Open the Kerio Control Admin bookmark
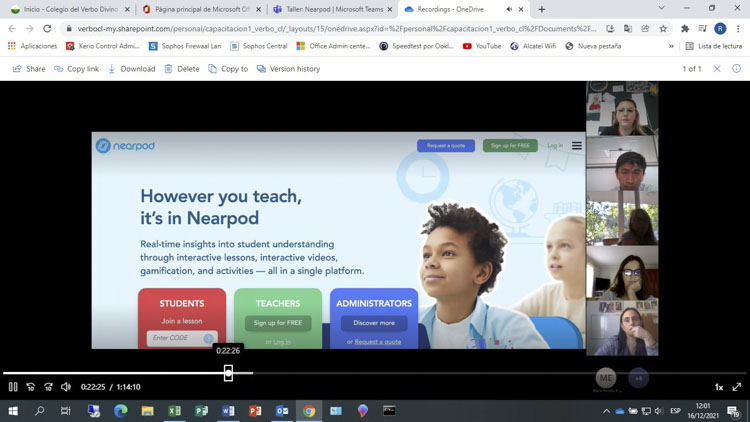The image size is (750, 422). 103,46
